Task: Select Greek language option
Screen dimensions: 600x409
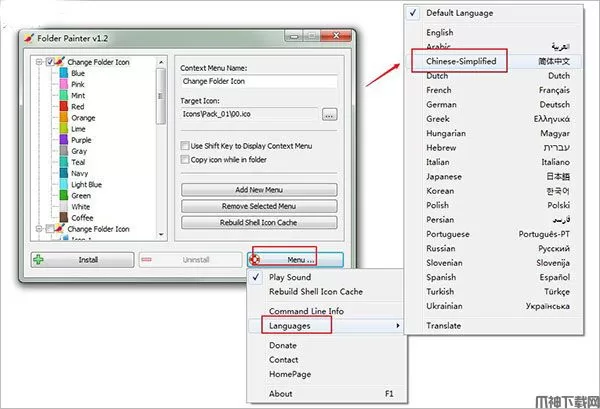Action: pos(494,119)
